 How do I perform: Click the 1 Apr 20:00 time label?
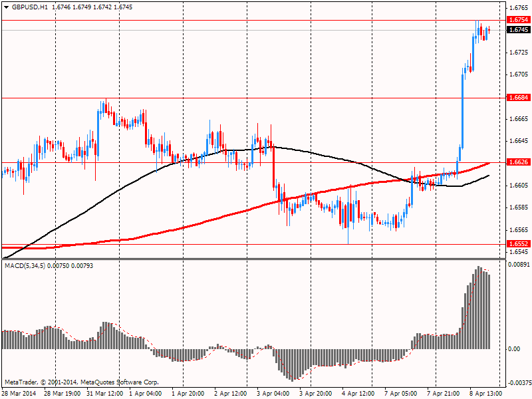pos(188,394)
